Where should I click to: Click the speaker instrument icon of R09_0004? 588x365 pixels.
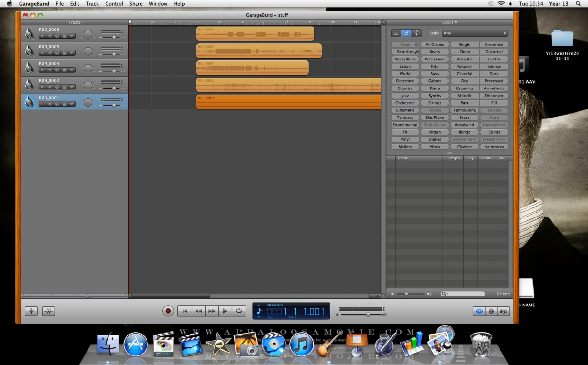(x=29, y=68)
